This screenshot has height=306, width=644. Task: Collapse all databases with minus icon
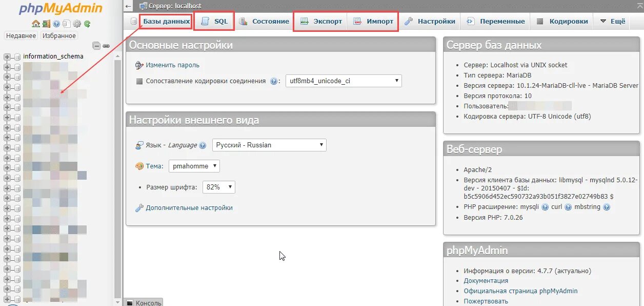96,46
